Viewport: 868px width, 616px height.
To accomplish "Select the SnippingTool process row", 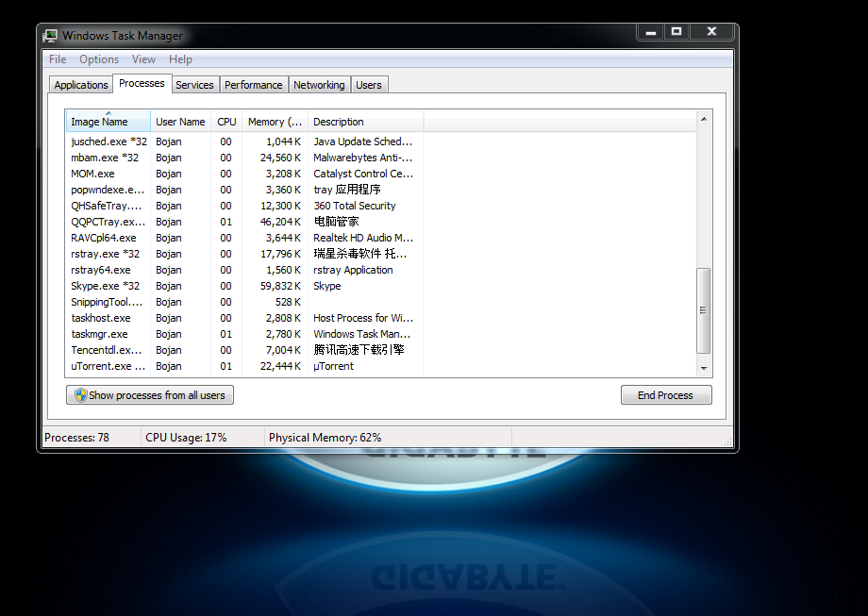I will [x=244, y=302].
